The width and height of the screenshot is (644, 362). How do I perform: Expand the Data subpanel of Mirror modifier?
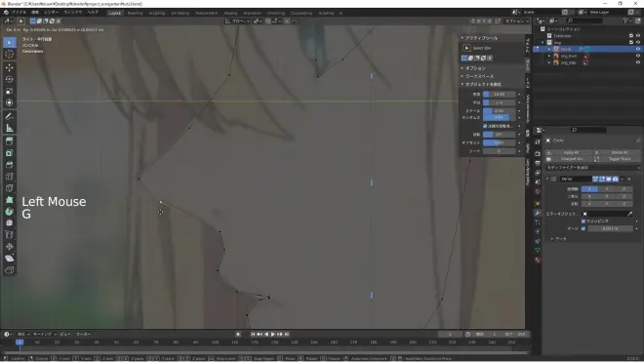click(552, 239)
